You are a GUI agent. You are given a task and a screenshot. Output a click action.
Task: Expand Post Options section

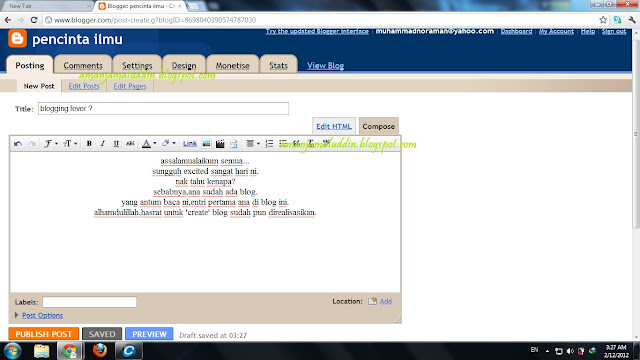tap(42, 315)
